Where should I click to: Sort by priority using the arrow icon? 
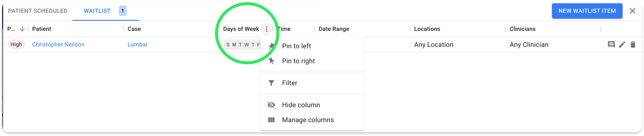click(22, 29)
